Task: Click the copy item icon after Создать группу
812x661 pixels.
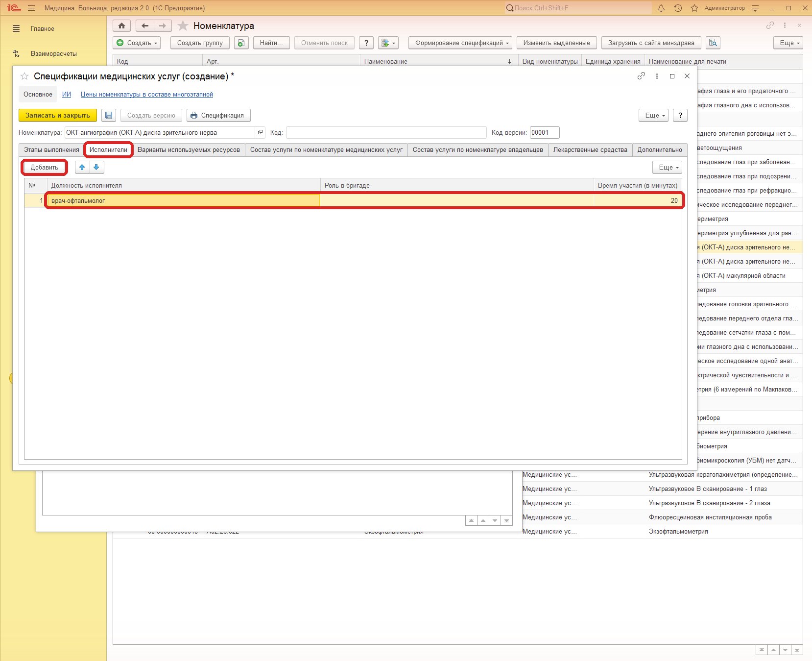Action: tap(241, 43)
